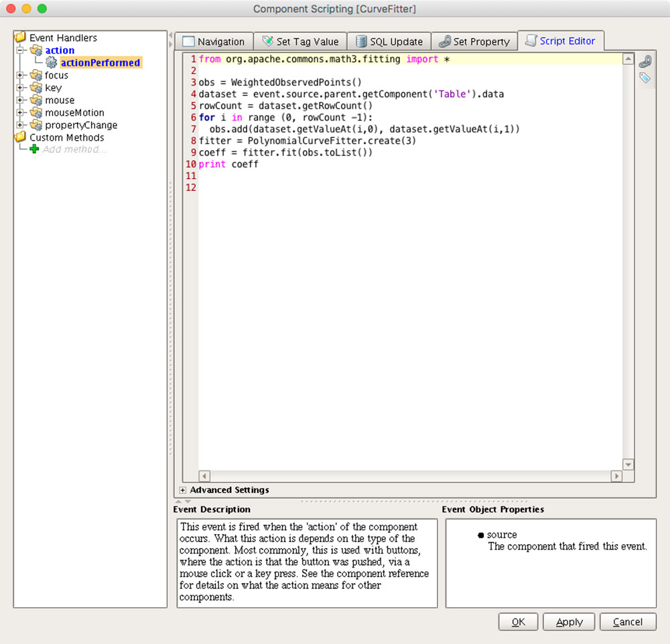Click the blue tag icon in editor sidebar
The height and width of the screenshot is (644, 670).
click(645, 77)
